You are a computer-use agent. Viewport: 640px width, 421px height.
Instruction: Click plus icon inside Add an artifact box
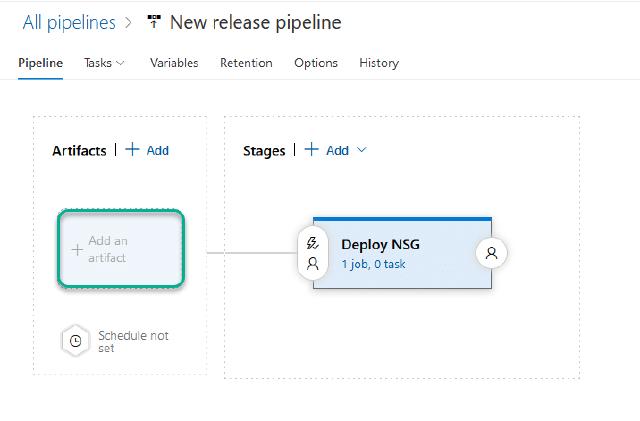point(77,250)
